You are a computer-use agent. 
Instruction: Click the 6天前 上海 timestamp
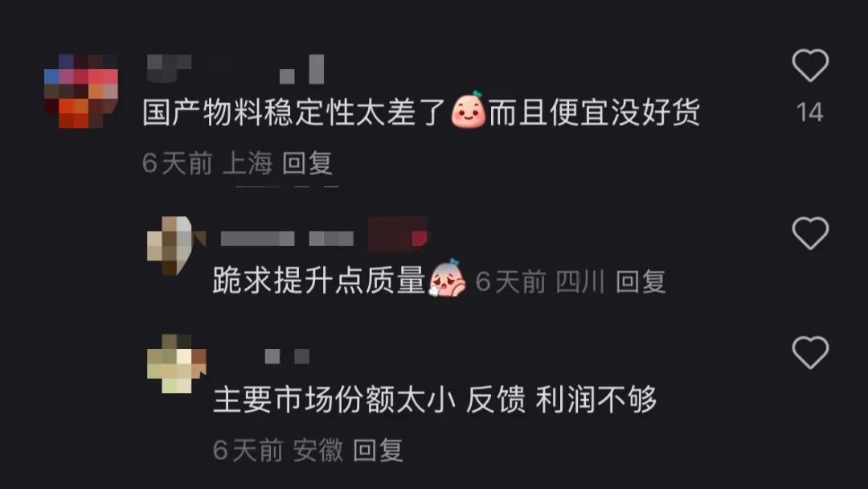click(207, 163)
